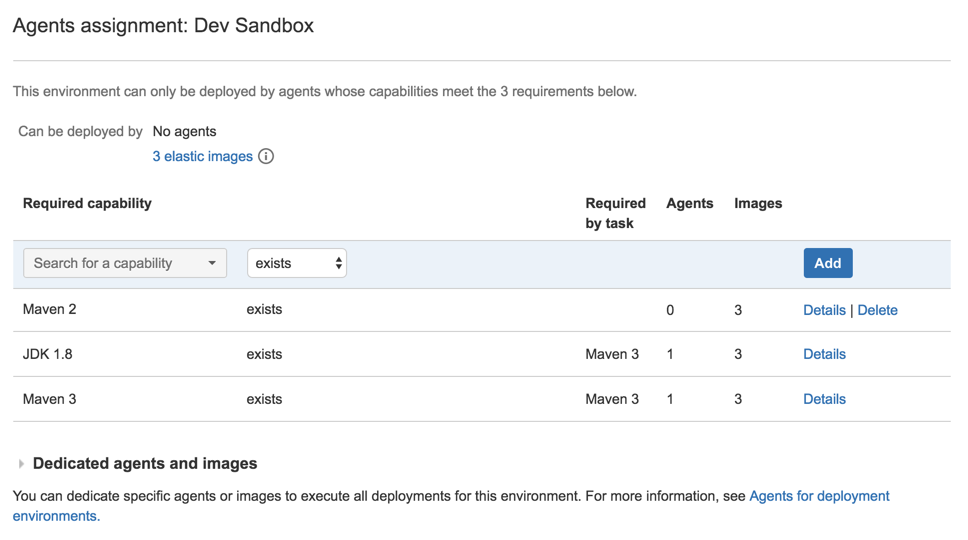
Task: Delete the Maven 2 capability requirement
Action: pyautogui.click(x=877, y=310)
